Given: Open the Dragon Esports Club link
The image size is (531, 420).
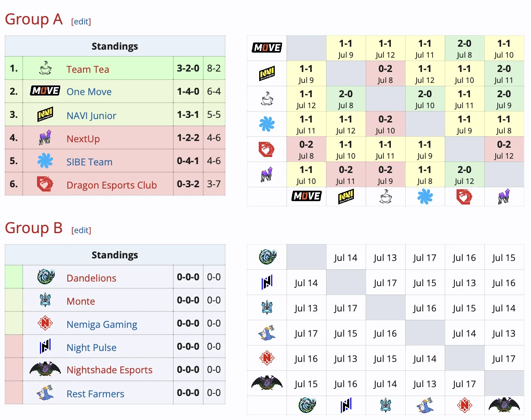Looking at the screenshot, I should coord(112,185).
